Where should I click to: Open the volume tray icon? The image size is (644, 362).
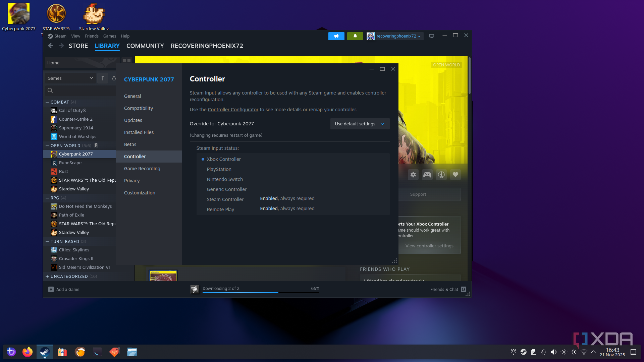click(554, 352)
